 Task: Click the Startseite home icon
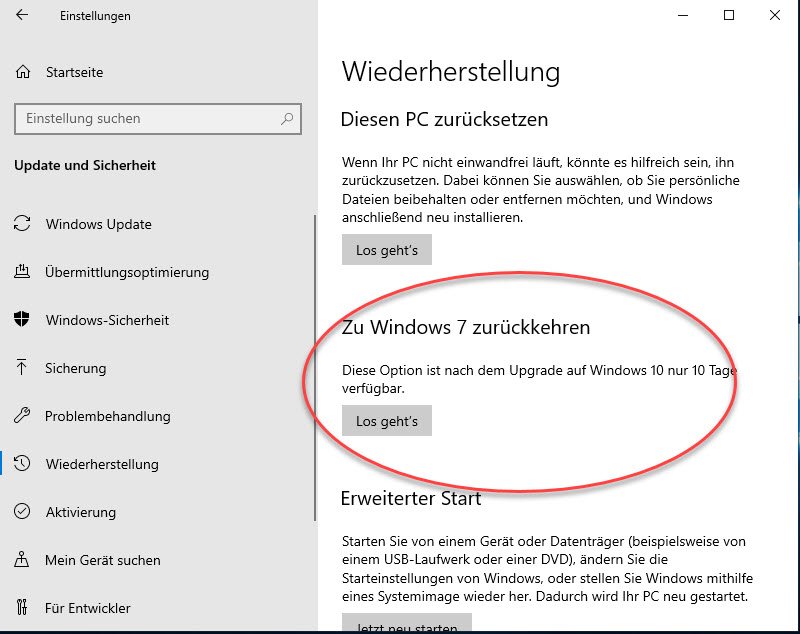coord(23,72)
